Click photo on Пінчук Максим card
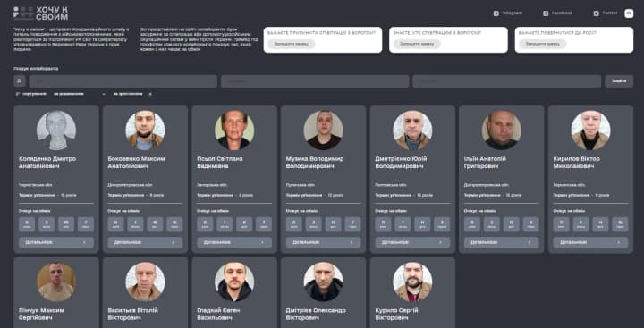This screenshot has height=328, width=644. 56,282
